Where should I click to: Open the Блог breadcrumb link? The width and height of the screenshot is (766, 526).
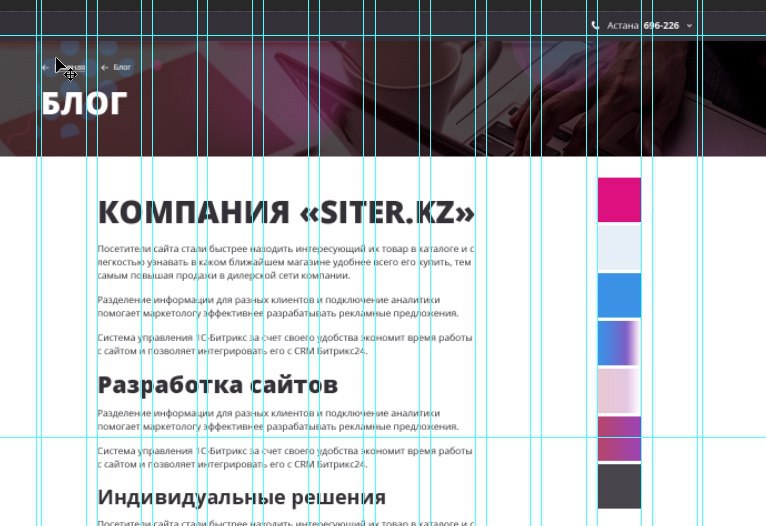click(122, 67)
